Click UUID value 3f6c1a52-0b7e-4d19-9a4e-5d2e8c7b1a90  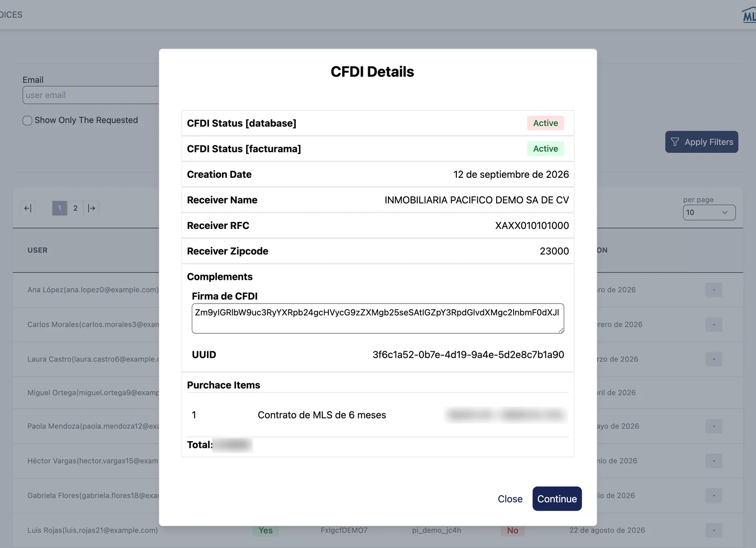click(x=468, y=355)
